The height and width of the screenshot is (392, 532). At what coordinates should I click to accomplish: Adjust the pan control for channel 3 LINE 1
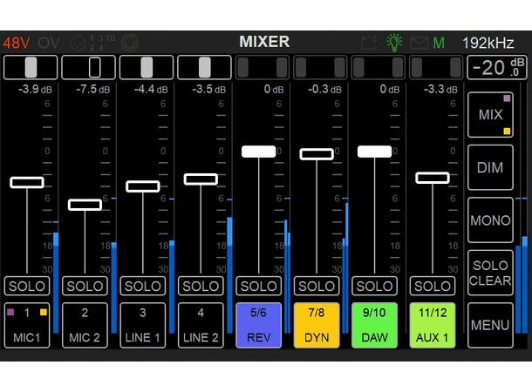pyautogui.click(x=147, y=67)
